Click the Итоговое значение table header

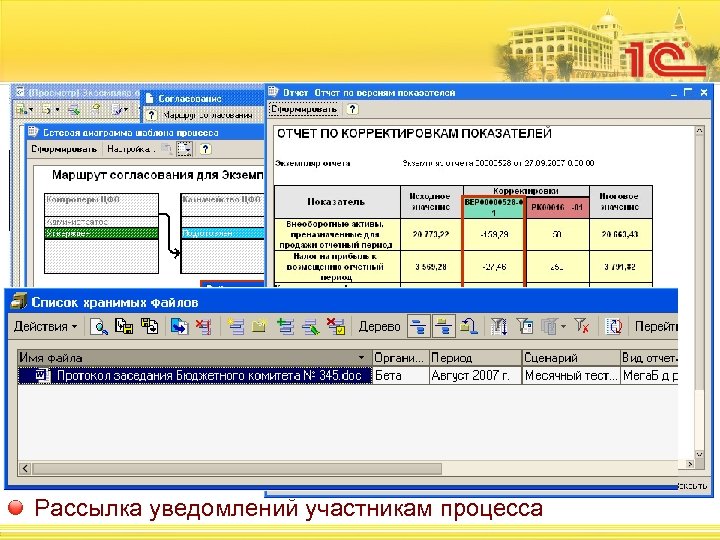click(x=620, y=202)
